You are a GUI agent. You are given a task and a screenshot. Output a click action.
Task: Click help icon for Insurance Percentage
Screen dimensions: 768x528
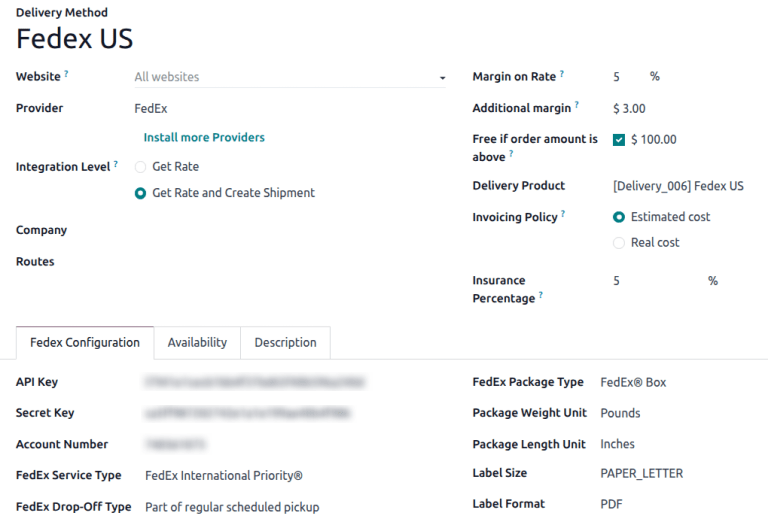(x=541, y=295)
